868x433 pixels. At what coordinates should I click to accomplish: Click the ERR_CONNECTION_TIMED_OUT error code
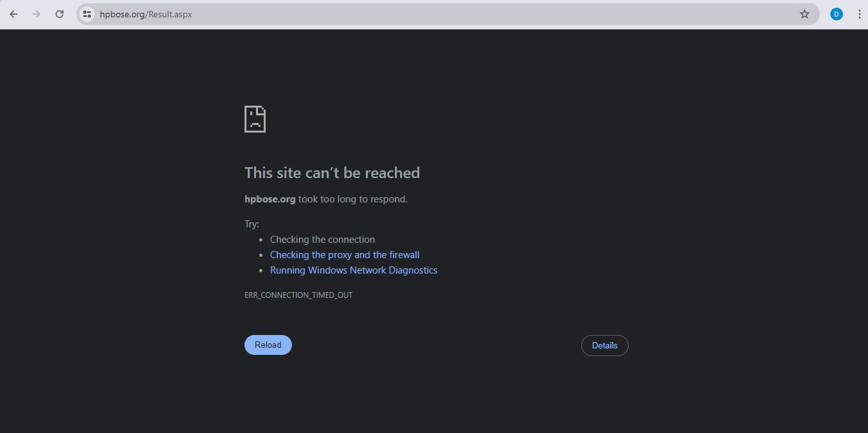pyautogui.click(x=298, y=295)
